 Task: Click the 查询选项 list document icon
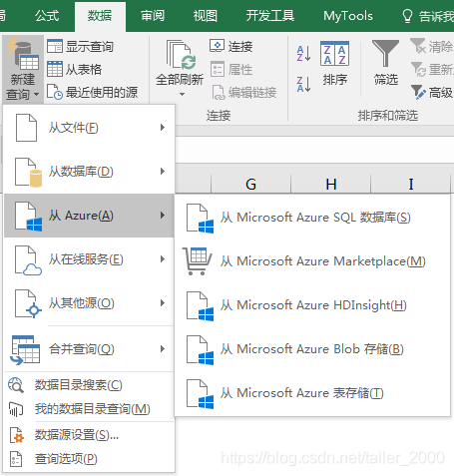coord(16,459)
